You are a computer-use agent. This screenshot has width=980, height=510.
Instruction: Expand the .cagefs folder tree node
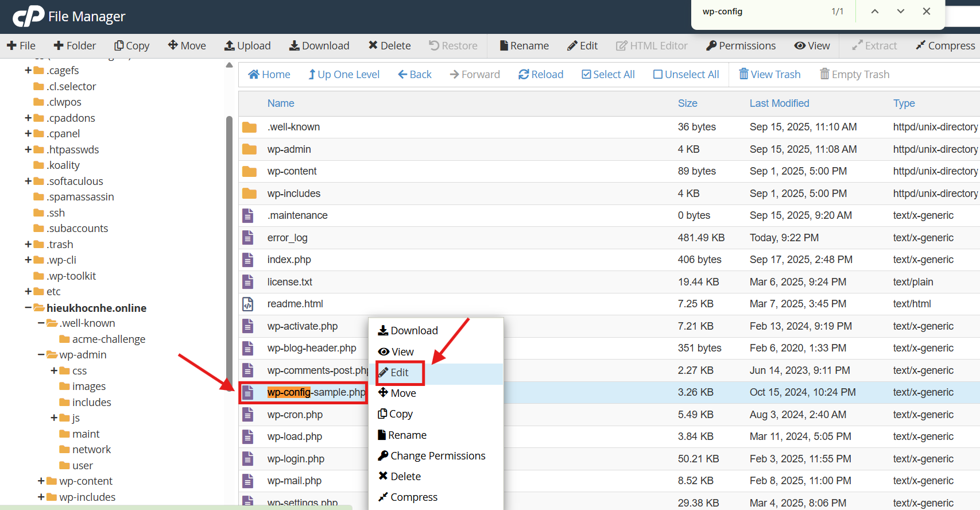[28, 70]
